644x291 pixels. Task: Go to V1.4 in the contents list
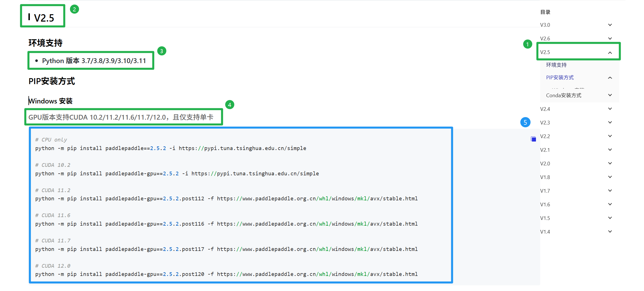(545, 232)
